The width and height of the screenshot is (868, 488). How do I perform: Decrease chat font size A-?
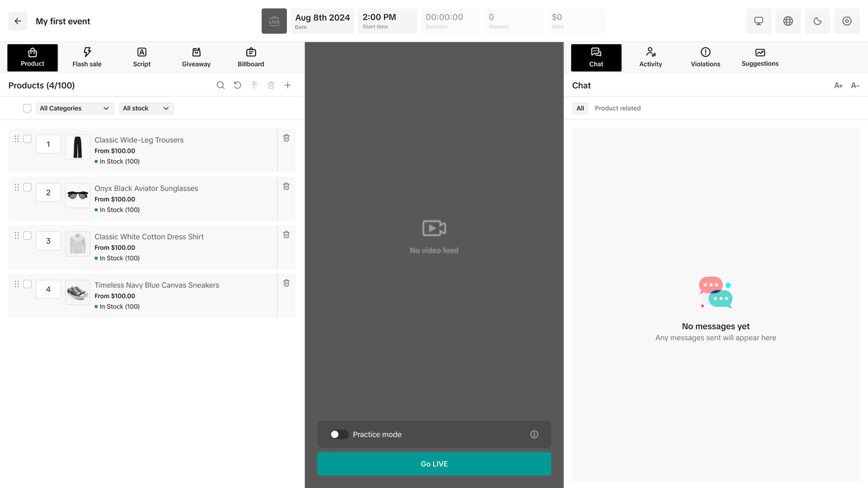coord(855,86)
